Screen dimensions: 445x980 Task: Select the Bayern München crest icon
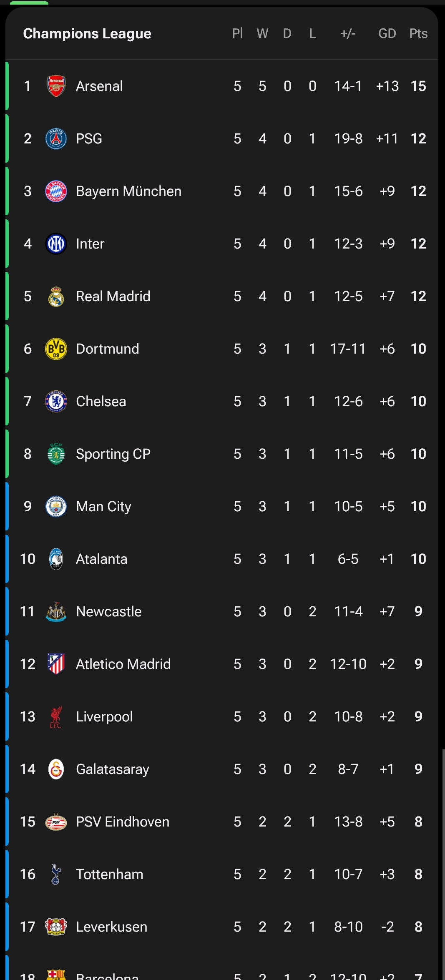56,191
